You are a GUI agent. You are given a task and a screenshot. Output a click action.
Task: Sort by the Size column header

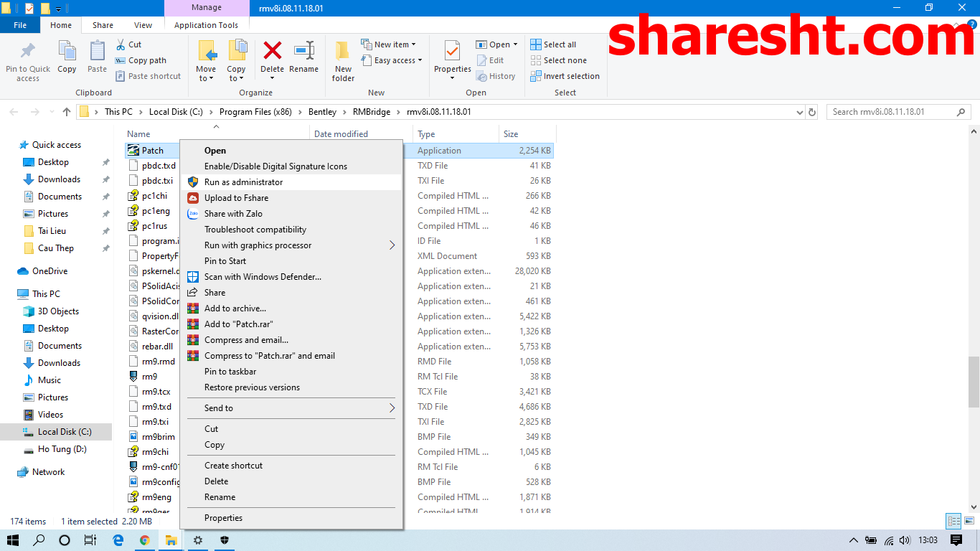tap(527, 134)
